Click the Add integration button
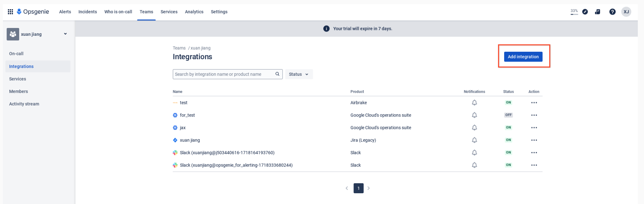This screenshot has height=204, width=644. click(523, 57)
